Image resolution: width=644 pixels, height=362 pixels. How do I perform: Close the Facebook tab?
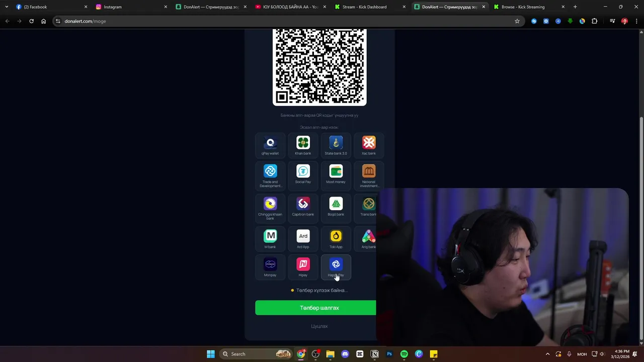(86, 7)
